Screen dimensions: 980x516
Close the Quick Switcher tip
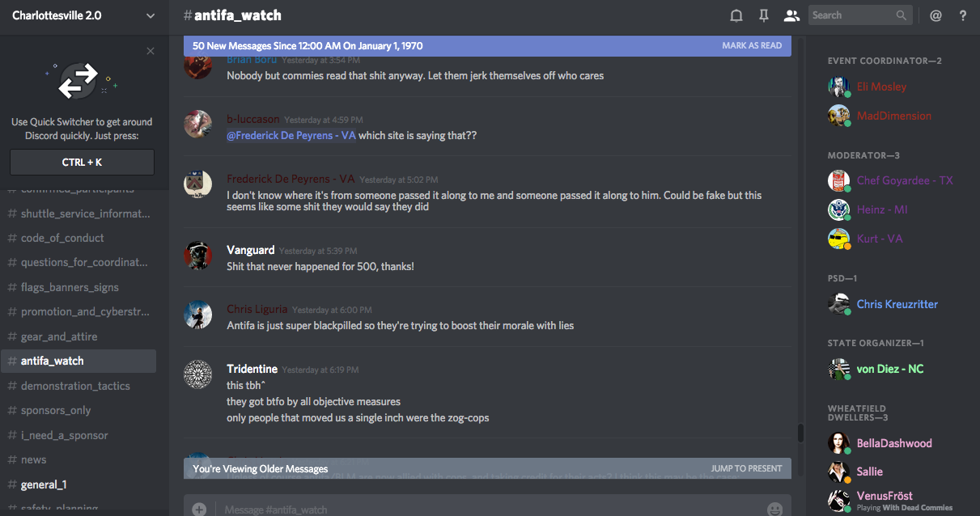[x=151, y=51]
